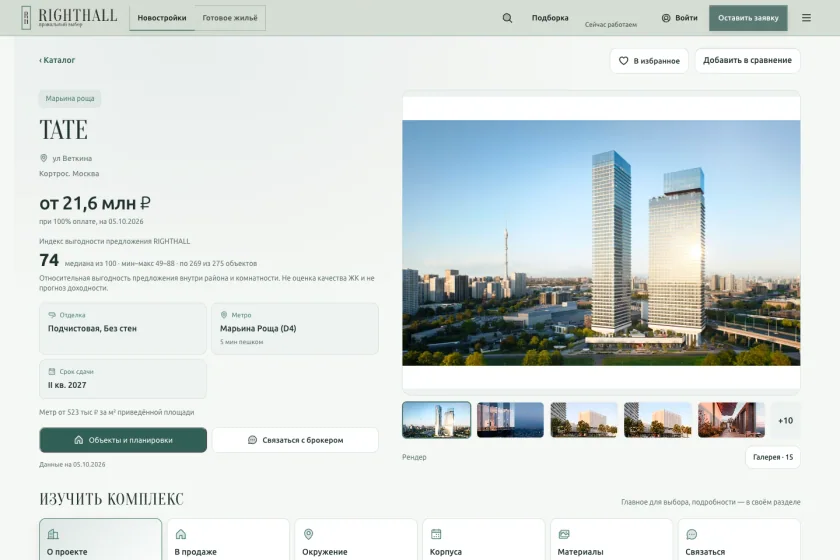Image resolution: width=840 pixels, height=560 pixels.
Task: Click the Оставить заявку button
Action: pyautogui.click(x=748, y=18)
